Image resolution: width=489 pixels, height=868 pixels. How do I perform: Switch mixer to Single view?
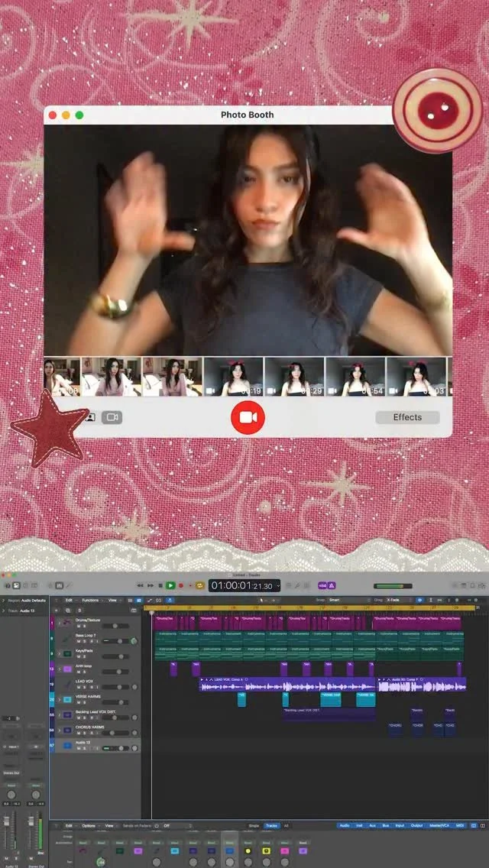click(254, 825)
